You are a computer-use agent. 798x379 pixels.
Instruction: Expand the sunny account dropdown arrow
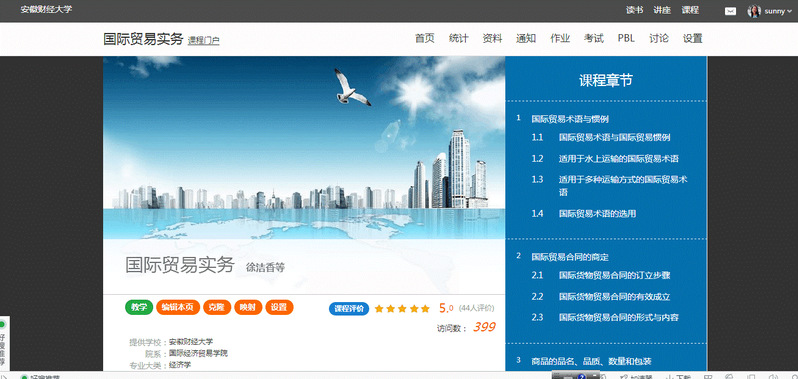tap(789, 12)
